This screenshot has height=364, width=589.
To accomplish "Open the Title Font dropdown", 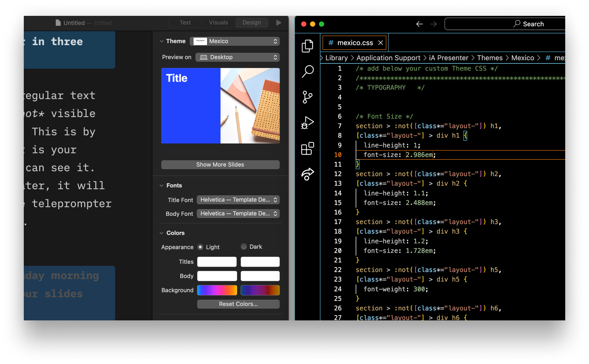I will pos(238,200).
